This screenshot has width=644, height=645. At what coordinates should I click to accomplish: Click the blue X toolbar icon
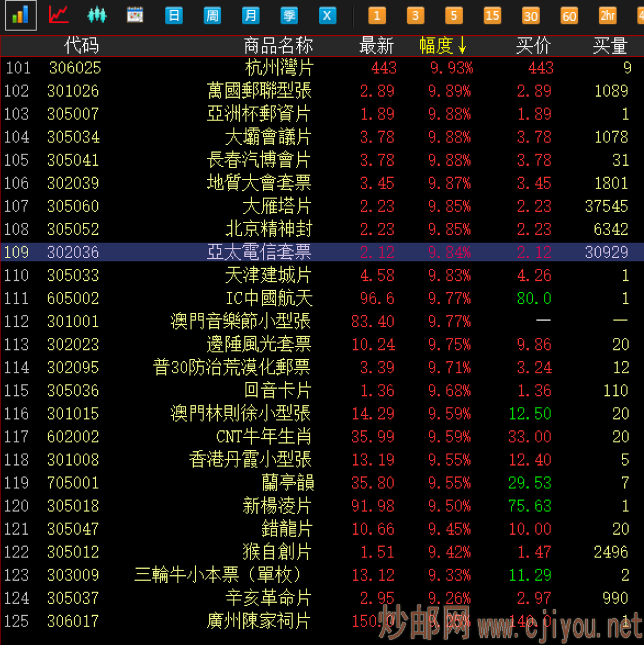[x=327, y=15]
